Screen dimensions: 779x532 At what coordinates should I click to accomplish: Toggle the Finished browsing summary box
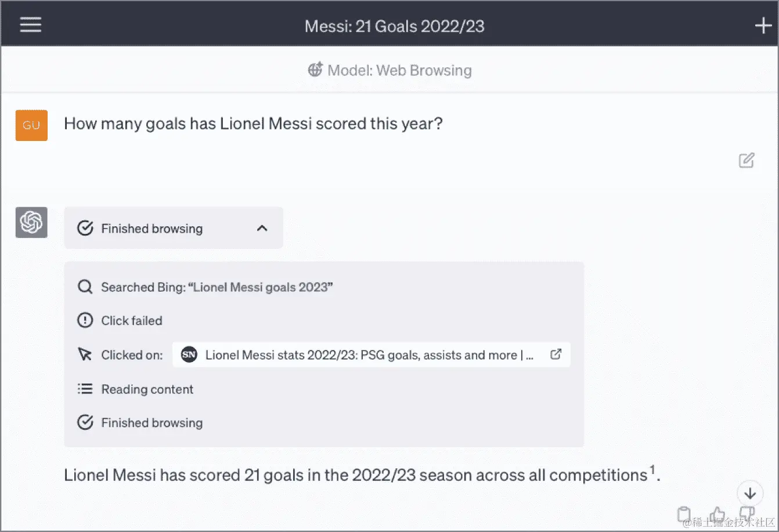point(174,228)
